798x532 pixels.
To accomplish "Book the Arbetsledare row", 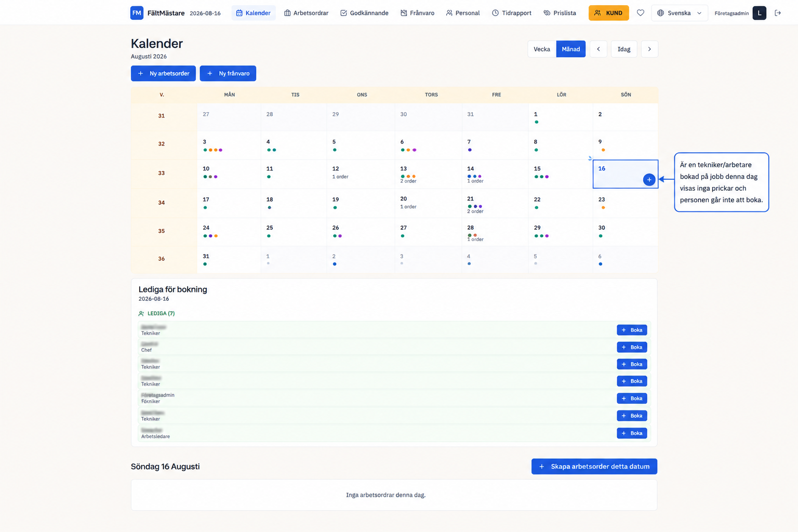I will point(632,433).
